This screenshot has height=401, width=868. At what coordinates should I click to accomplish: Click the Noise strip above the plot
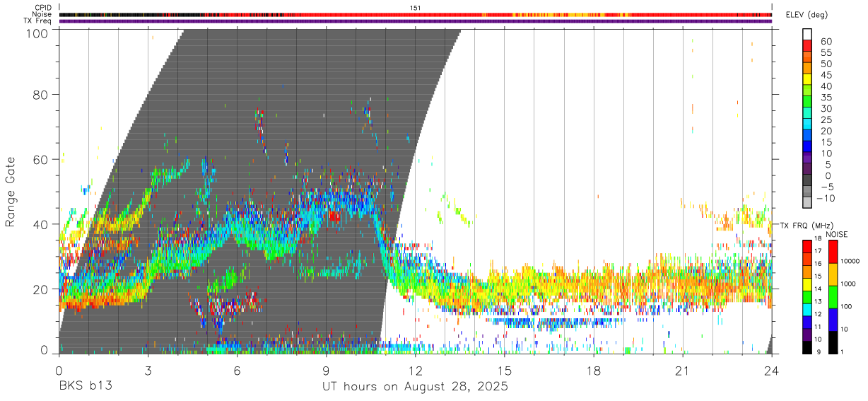coord(416,14)
